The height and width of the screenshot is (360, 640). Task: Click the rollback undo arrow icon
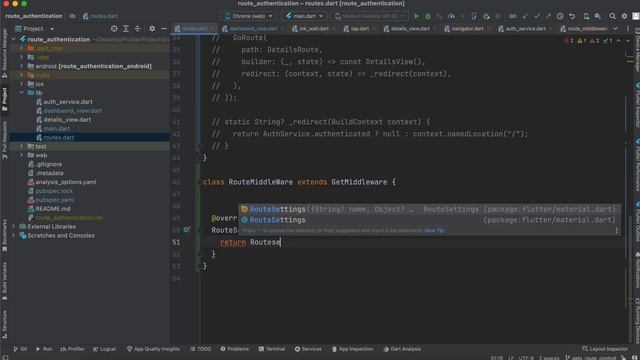572,16
